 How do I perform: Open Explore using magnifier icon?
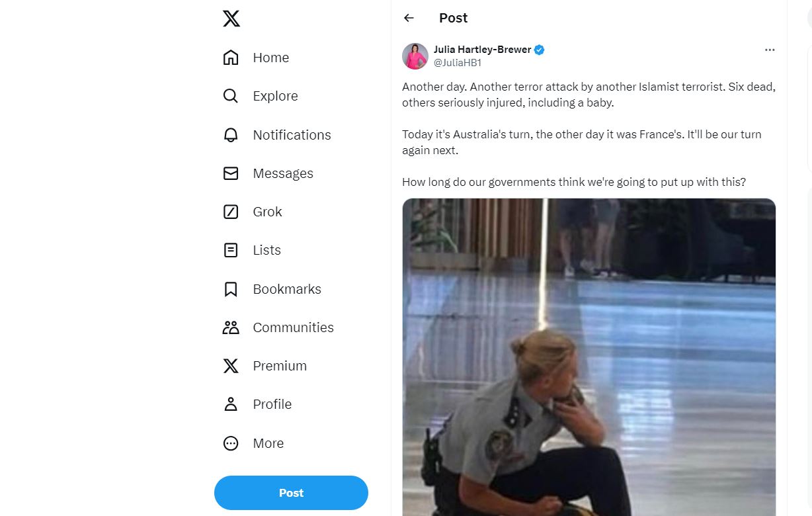pos(231,96)
